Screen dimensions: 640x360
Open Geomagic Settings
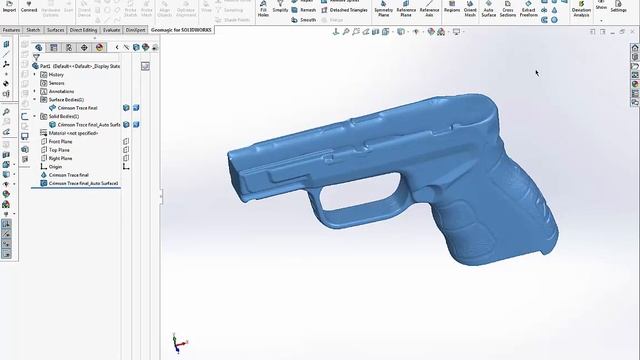(618, 7)
